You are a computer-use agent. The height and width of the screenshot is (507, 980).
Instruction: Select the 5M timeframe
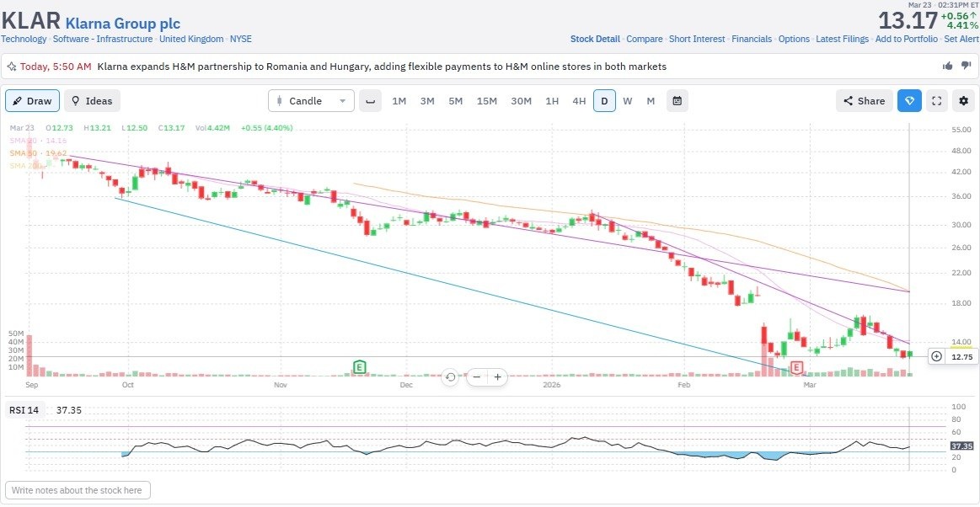point(456,100)
